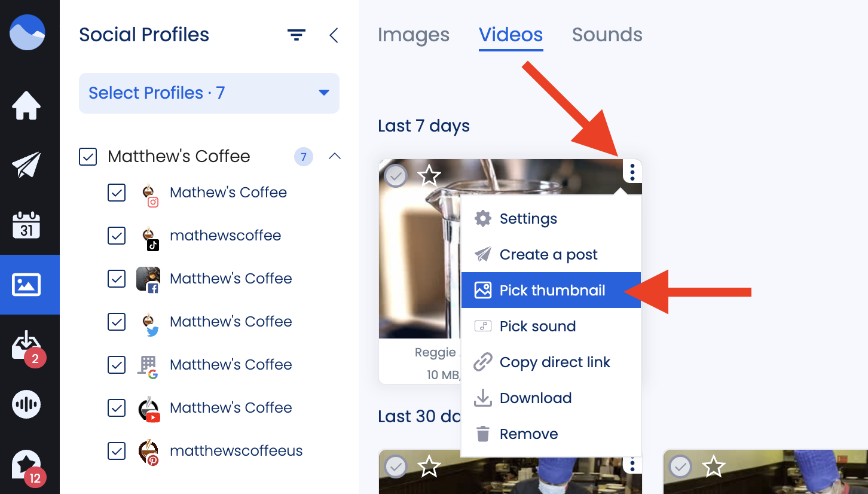This screenshot has width=868, height=494.
Task: Open the publish paper-plane icon in the sidebar
Action: click(x=26, y=165)
